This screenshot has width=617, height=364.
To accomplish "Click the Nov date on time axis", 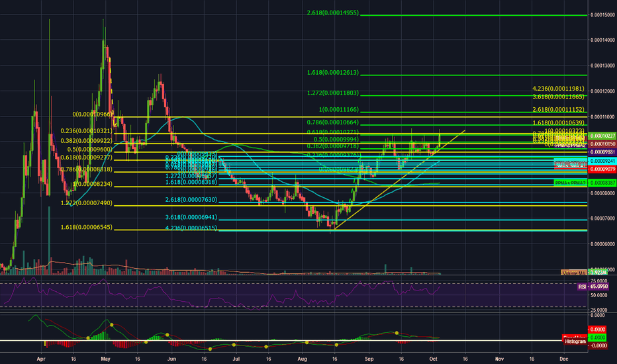I will coord(499,359).
